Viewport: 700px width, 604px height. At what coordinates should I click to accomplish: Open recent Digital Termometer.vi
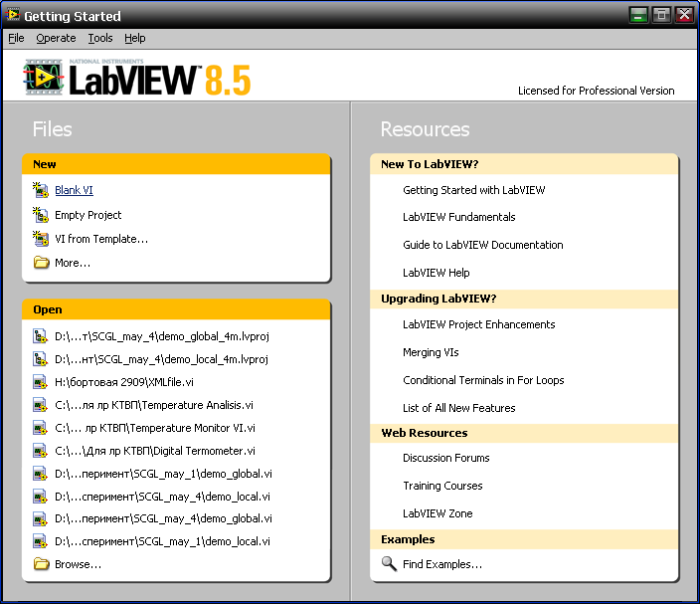pos(155,451)
